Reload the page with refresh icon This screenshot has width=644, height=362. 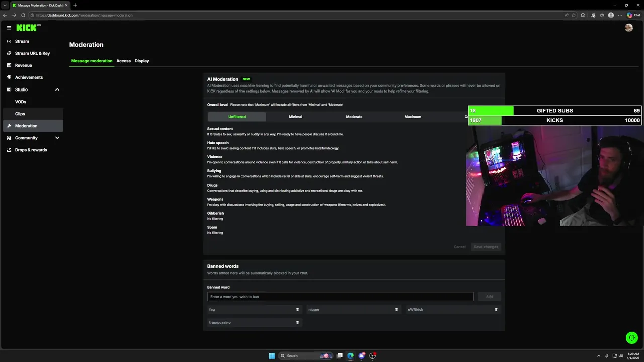click(23, 15)
